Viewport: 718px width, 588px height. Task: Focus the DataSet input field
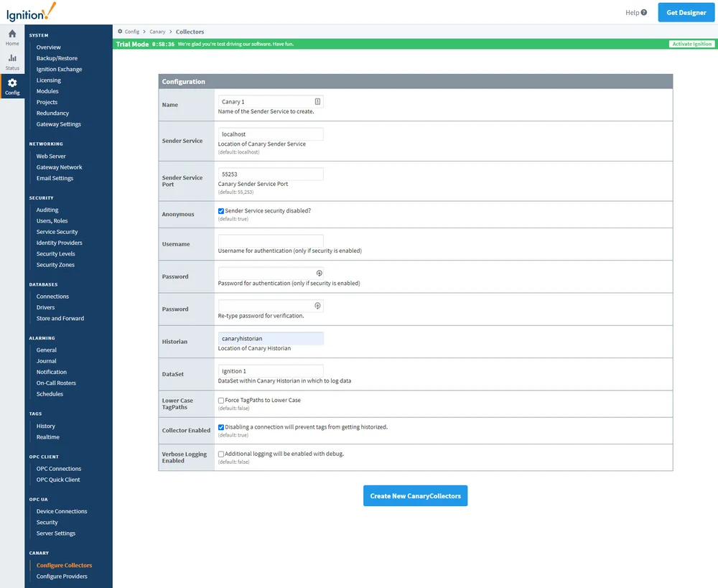[271, 371]
